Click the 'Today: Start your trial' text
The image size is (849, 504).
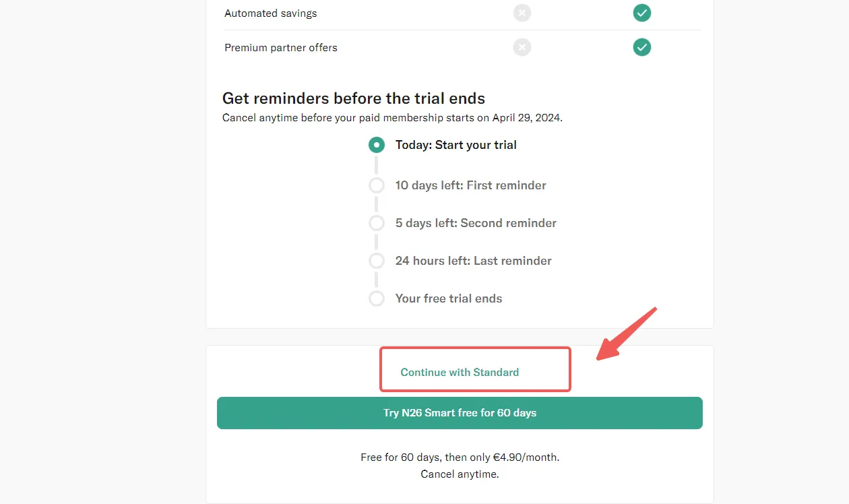456,145
